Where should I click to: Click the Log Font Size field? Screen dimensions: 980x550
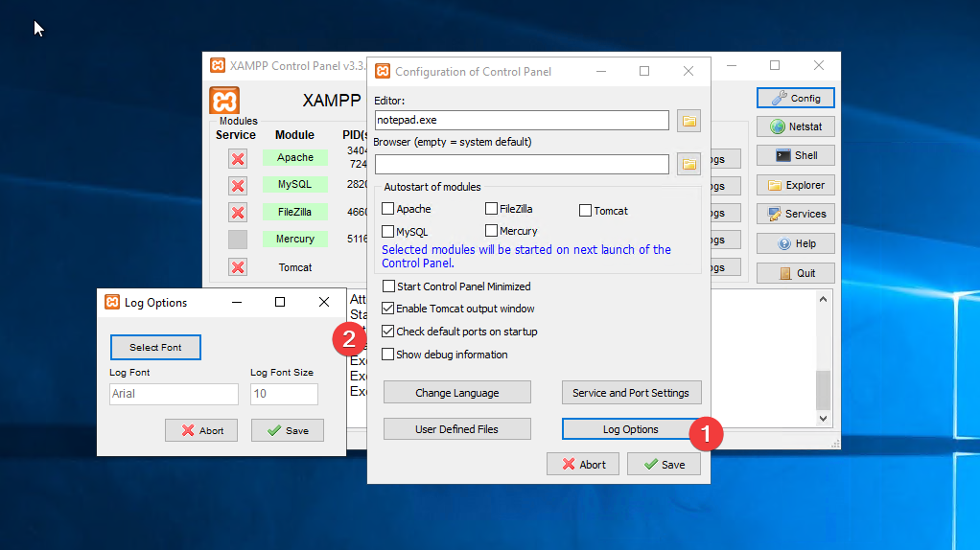[x=284, y=394]
